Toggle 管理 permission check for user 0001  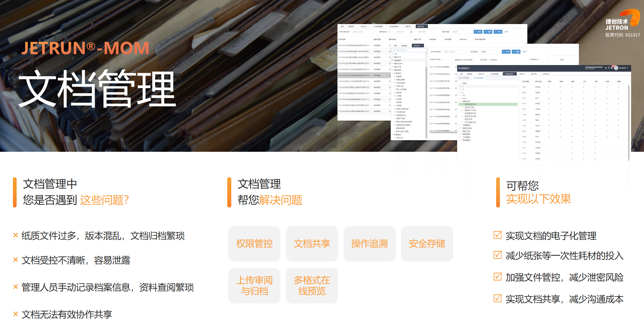coord(549,87)
